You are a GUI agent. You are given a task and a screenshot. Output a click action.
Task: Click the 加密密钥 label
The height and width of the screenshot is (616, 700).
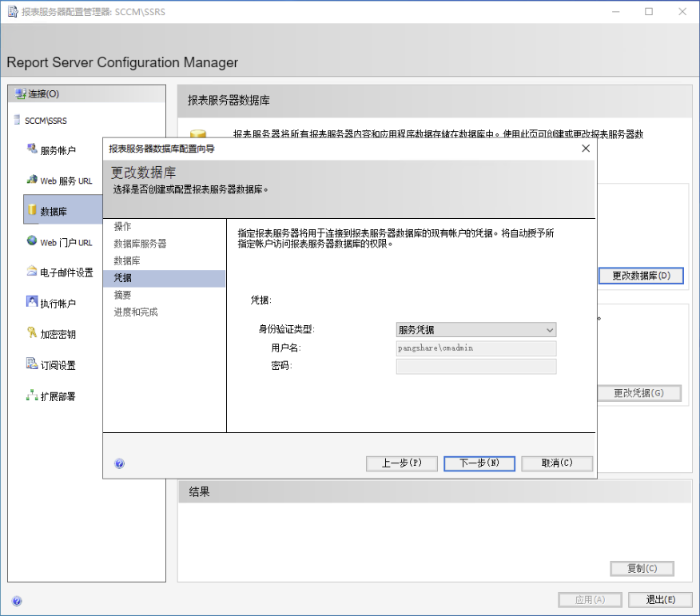coord(58,334)
